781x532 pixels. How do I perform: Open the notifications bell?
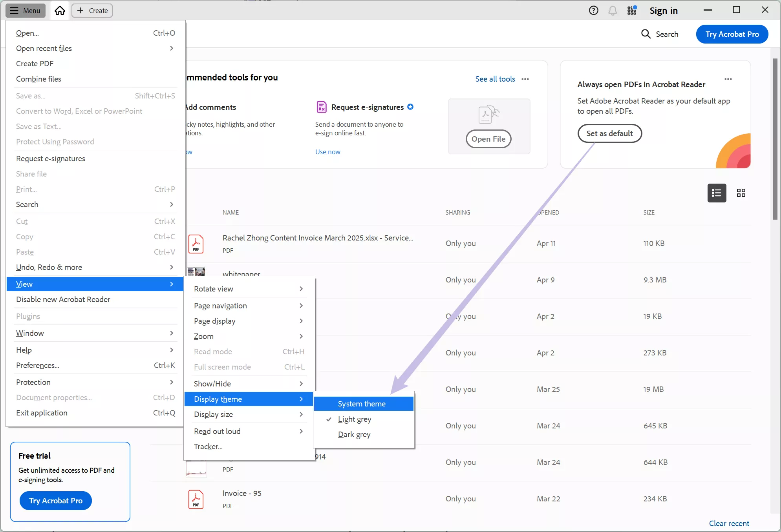(612, 11)
